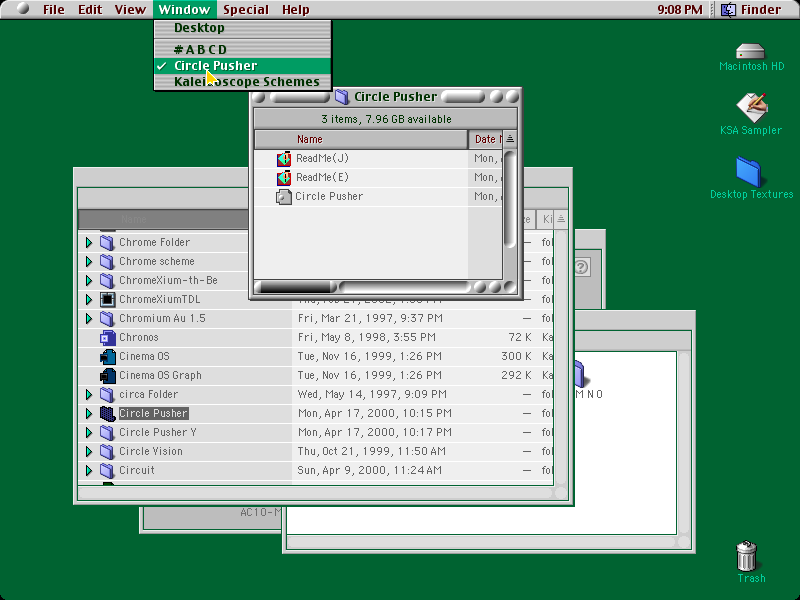
Task: Select the Chrome Folder icon in list
Action: (x=107, y=242)
